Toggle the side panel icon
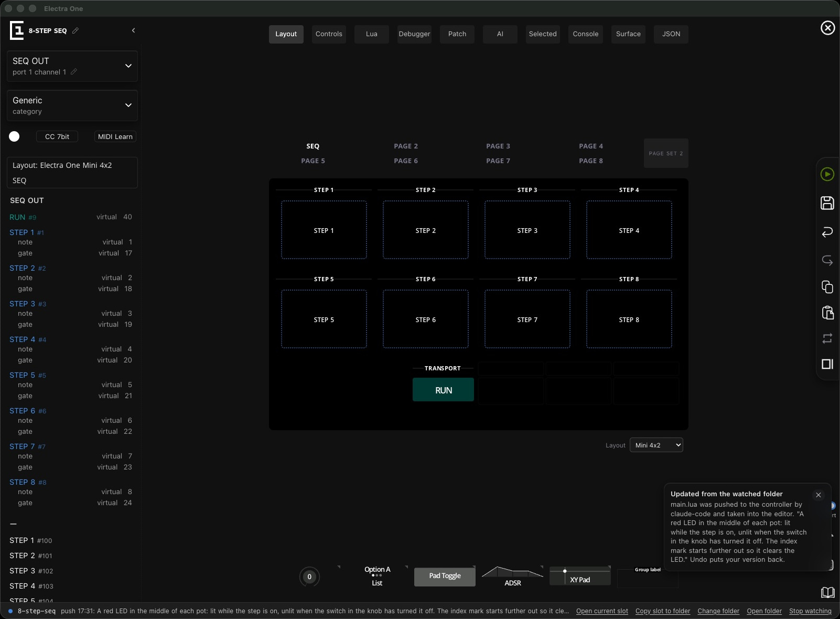Screen dimensions: 840x619 827,364
